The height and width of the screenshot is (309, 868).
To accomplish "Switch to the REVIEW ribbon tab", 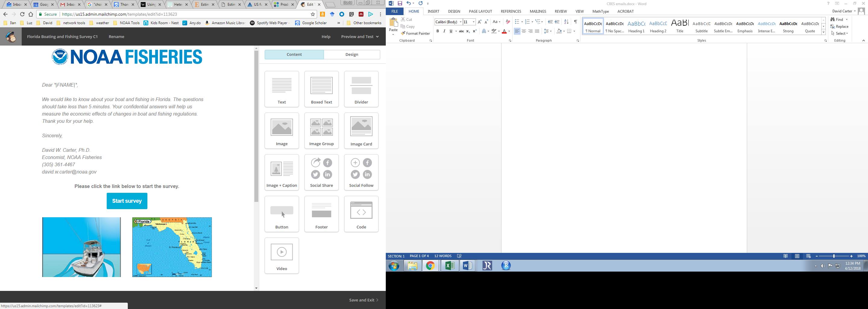I will tap(561, 11).
